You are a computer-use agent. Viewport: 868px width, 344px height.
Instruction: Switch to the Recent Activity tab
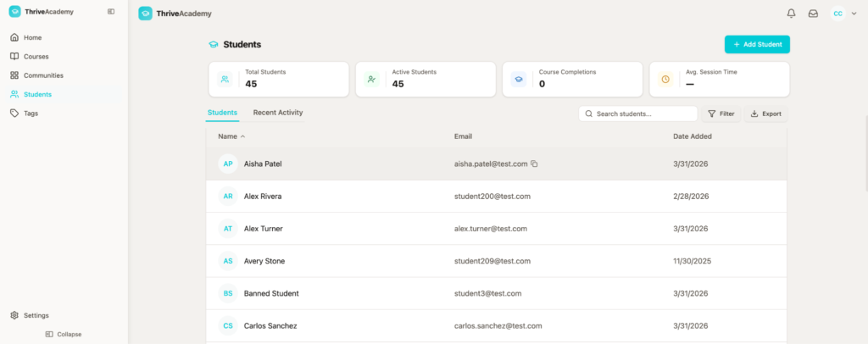[x=277, y=113]
